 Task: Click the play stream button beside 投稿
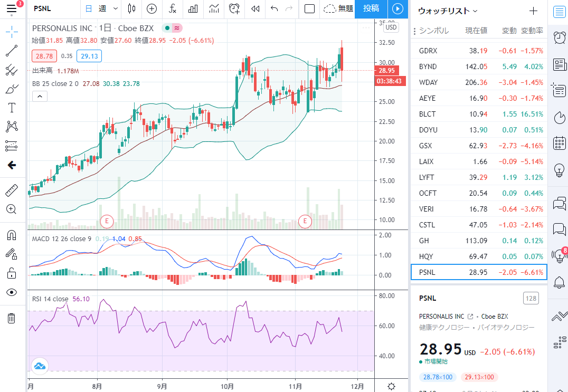(397, 8)
